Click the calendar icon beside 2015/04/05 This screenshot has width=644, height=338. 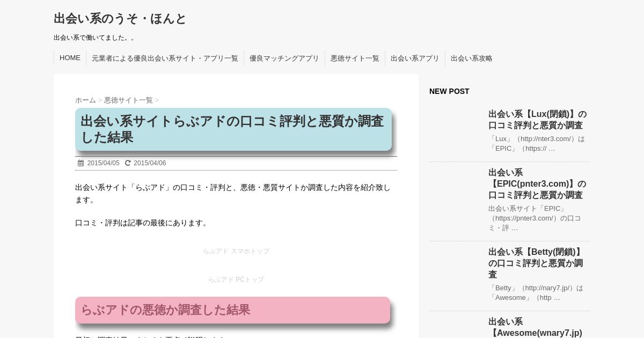coord(80,163)
